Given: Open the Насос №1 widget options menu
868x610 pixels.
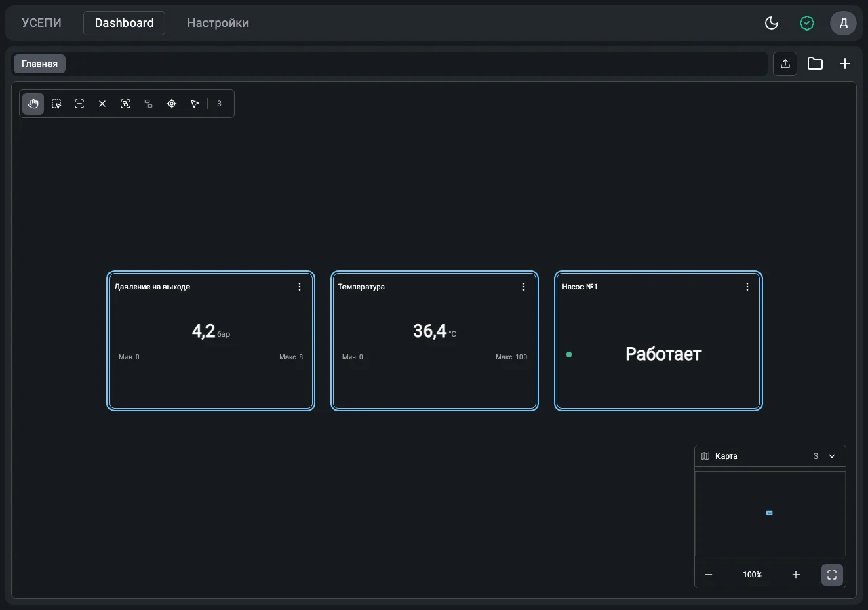Looking at the screenshot, I should [x=747, y=287].
